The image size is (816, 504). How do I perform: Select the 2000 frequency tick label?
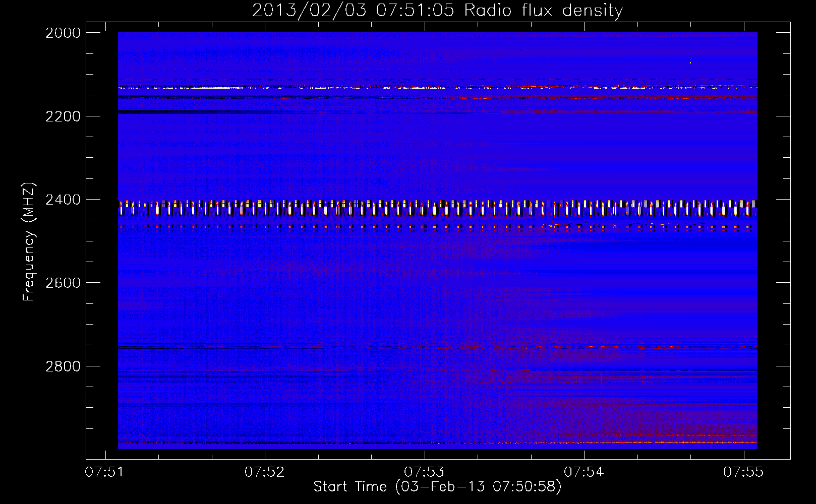click(63, 33)
